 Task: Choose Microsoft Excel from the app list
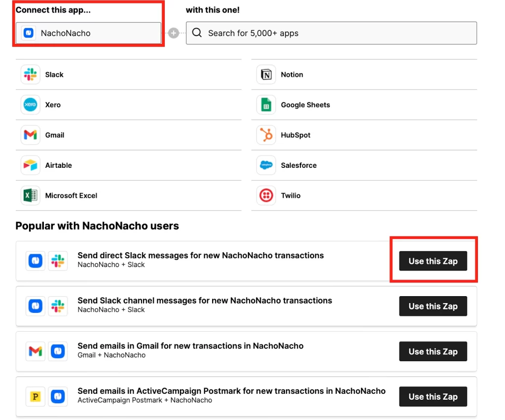(x=129, y=195)
